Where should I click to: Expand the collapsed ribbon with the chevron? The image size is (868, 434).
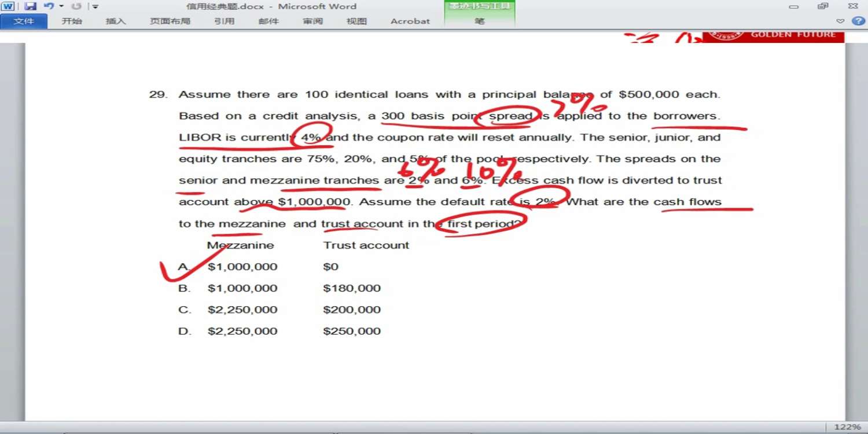point(841,21)
